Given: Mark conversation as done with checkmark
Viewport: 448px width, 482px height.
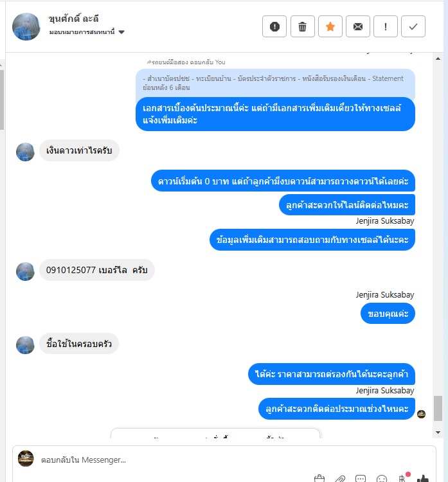Looking at the screenshot, I should coord(413,26).
